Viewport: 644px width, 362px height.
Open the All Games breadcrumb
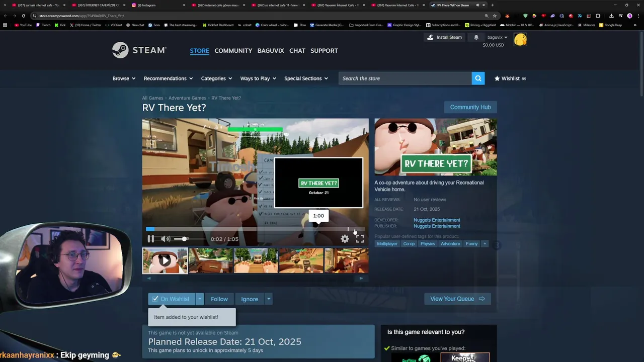point(152,98)
